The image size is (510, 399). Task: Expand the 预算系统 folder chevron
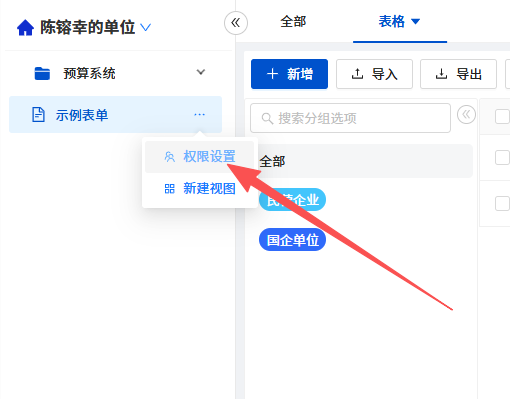click(201, 72)
